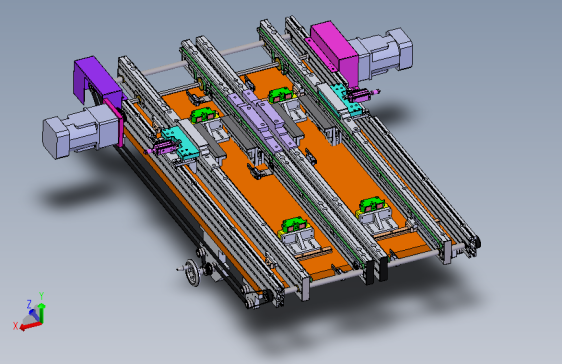Viewport: 562px width, 364px height.
Task: Select the blue Z axis arrow of triad
Action: coord(34,315)
